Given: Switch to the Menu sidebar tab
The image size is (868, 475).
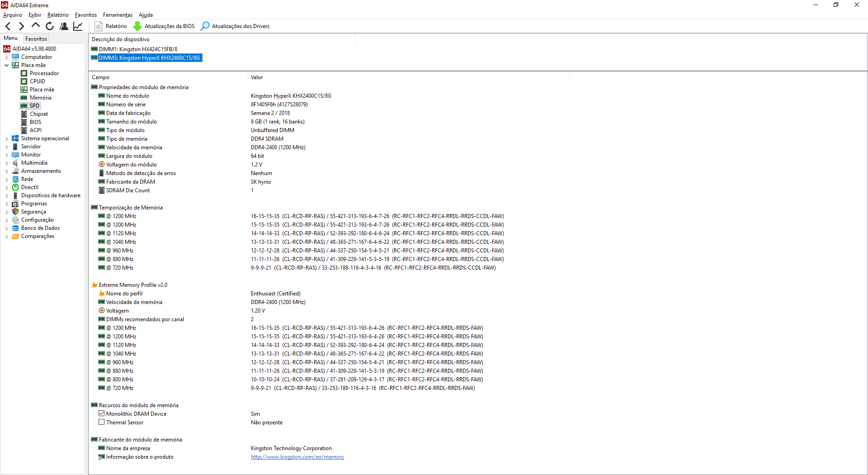Looking at the screenshot, I should pos(11,38).
